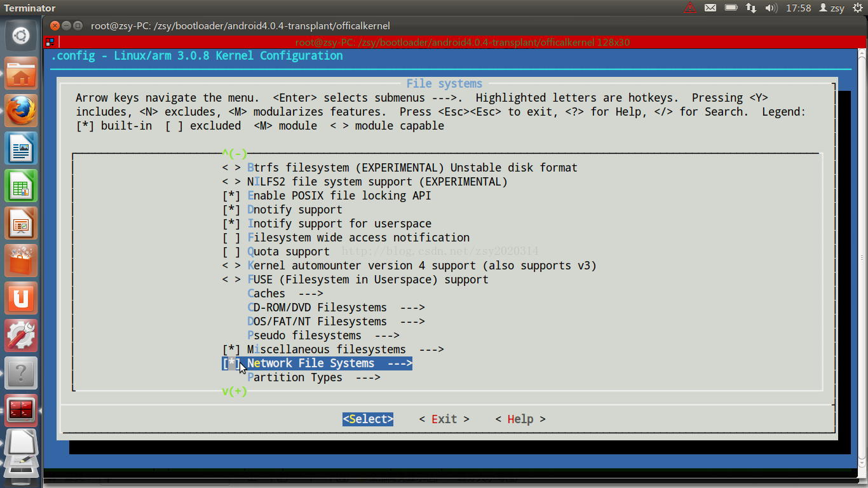Click '.config - Linux/arm 3.0.8 Kernel Configuration' header
Image resolution: width=868 pixels, height=488 pixels.
(x=197, y=56)
